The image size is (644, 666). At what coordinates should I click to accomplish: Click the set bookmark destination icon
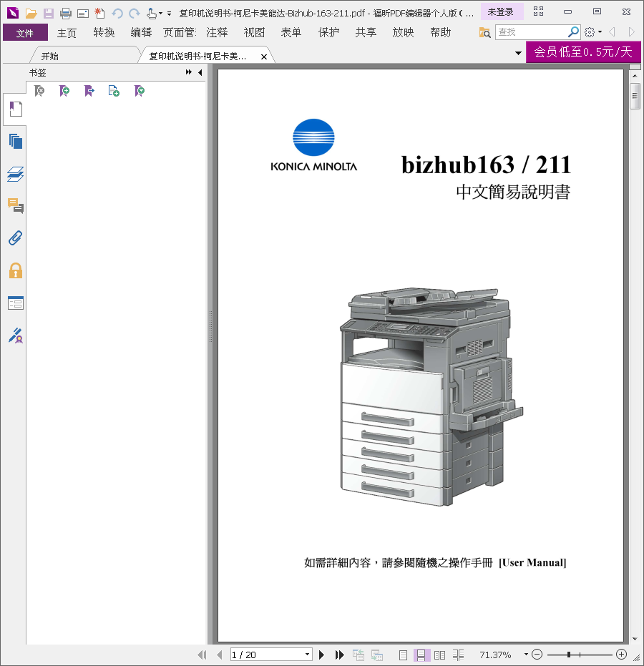tap(89, 90)
